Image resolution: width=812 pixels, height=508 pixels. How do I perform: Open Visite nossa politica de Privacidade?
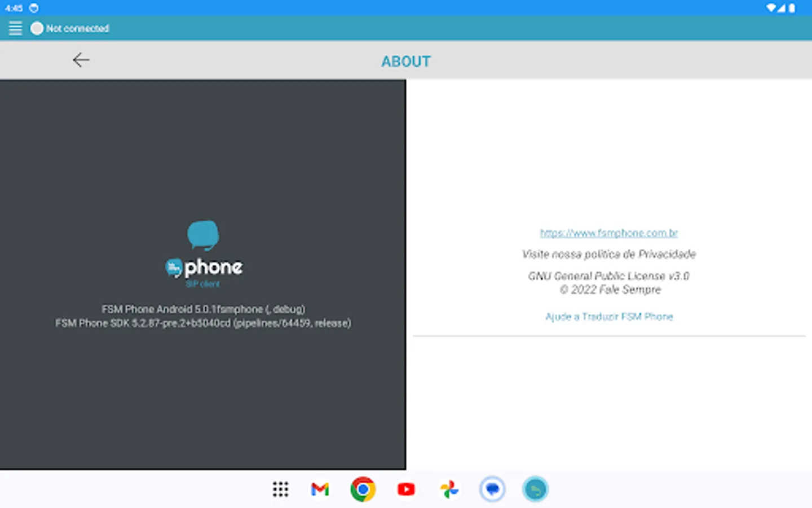point(609,255)
